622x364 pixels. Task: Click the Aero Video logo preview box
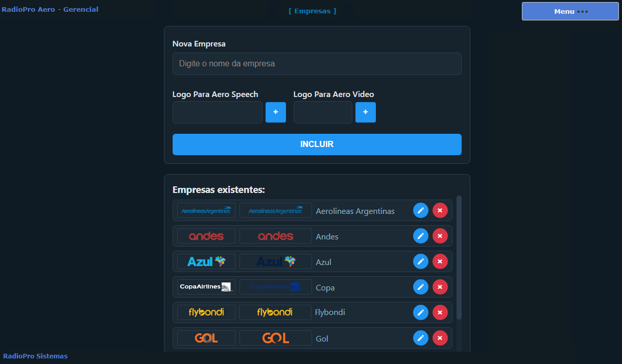[x=323, y=112]
